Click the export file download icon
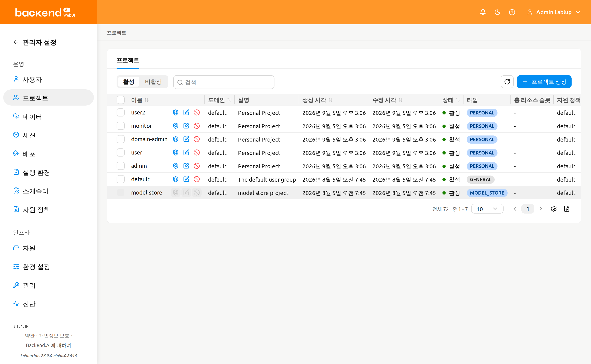 (x=567, y=209)
